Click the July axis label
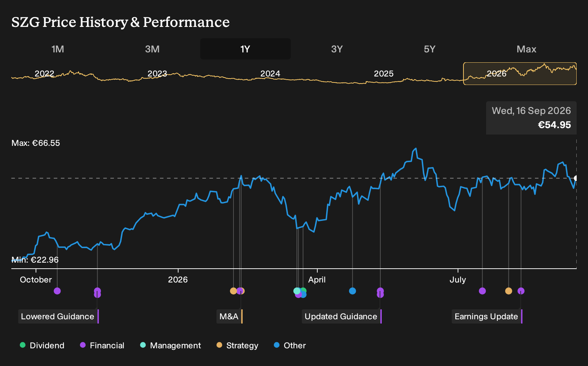 [457, 280]
